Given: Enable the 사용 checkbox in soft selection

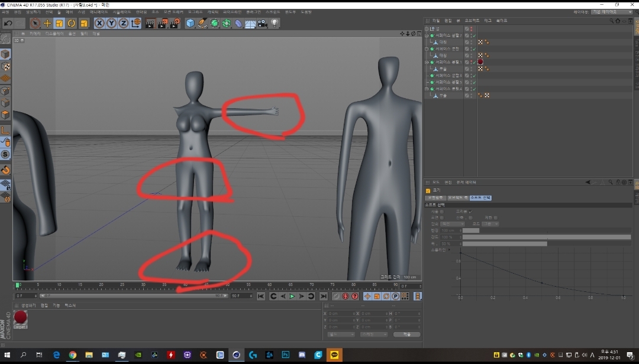Looking at the screenshot, I should (442, 212).
